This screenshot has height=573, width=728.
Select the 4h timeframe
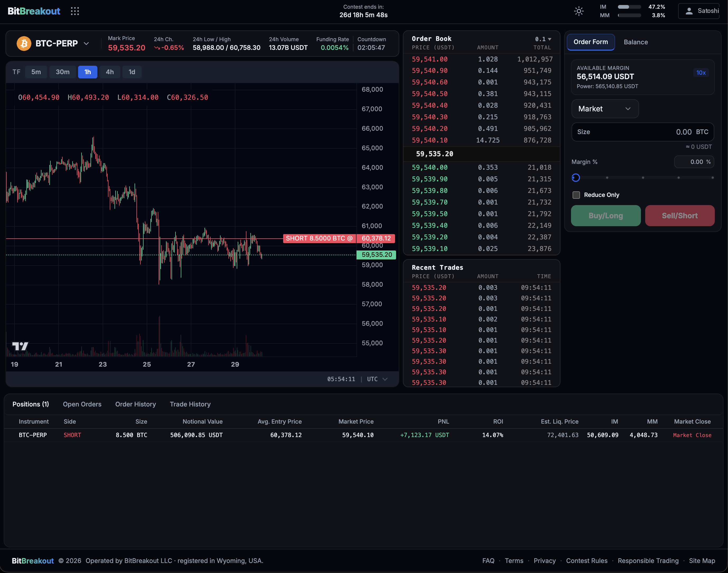pos(110,72)
